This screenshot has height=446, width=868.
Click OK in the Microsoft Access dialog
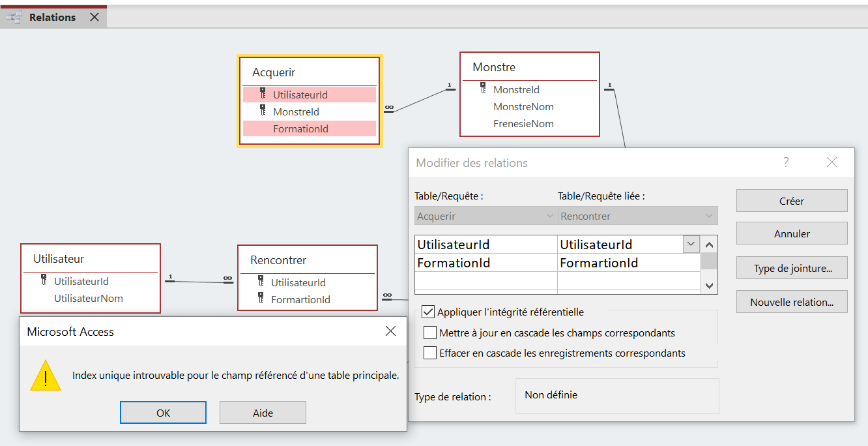coord(163,413)
